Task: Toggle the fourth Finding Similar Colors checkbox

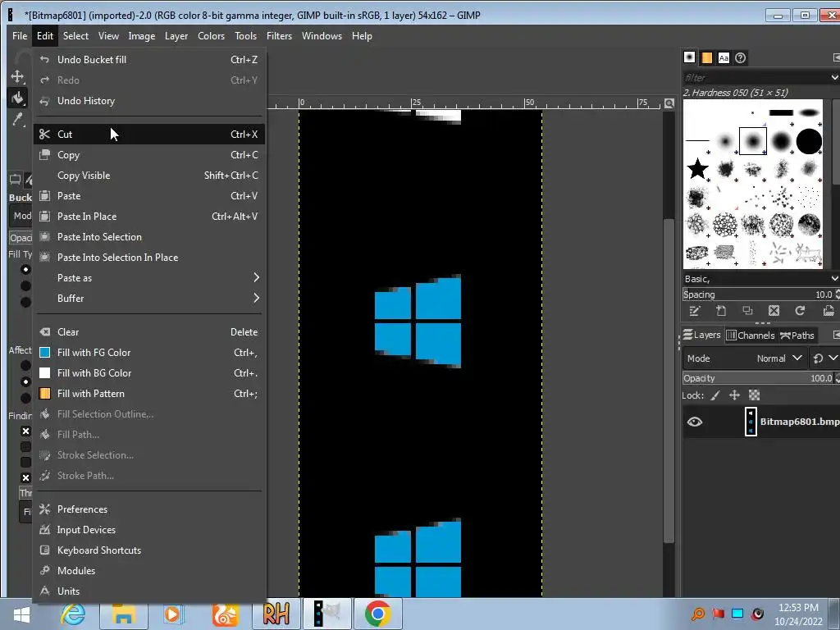Action: pos(25,478)
